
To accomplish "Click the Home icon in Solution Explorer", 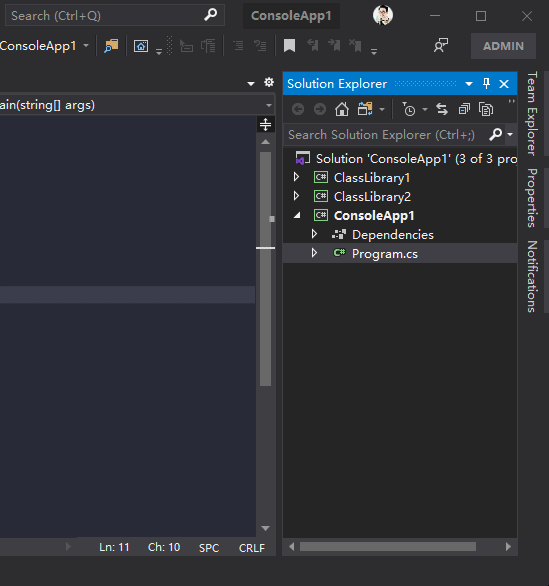I will coord(342,110).
